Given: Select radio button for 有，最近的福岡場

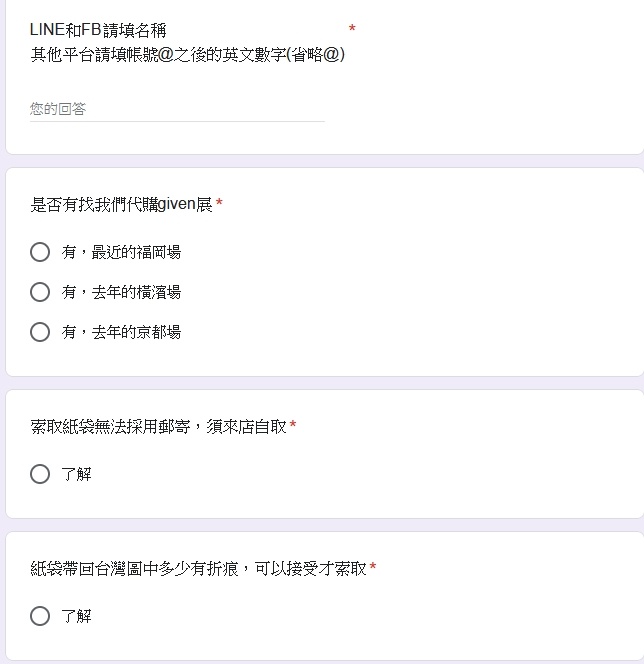Looking at the screenshot, I should tap(40, 252).
